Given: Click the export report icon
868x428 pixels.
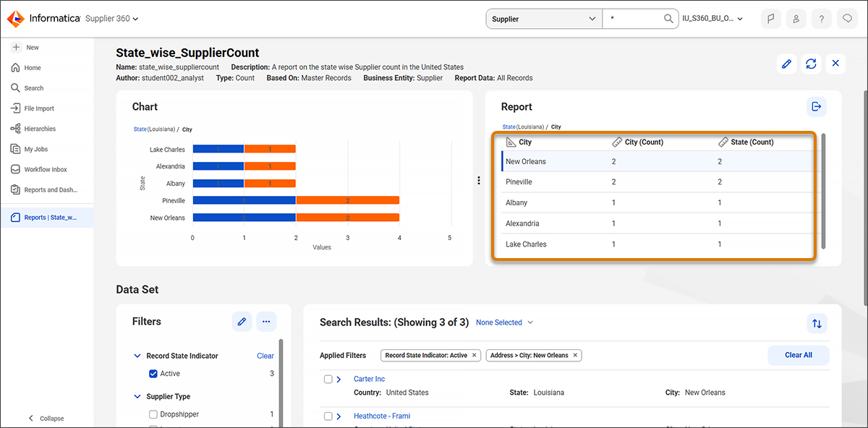Looking at the screenshot, I should coord(817,106).
